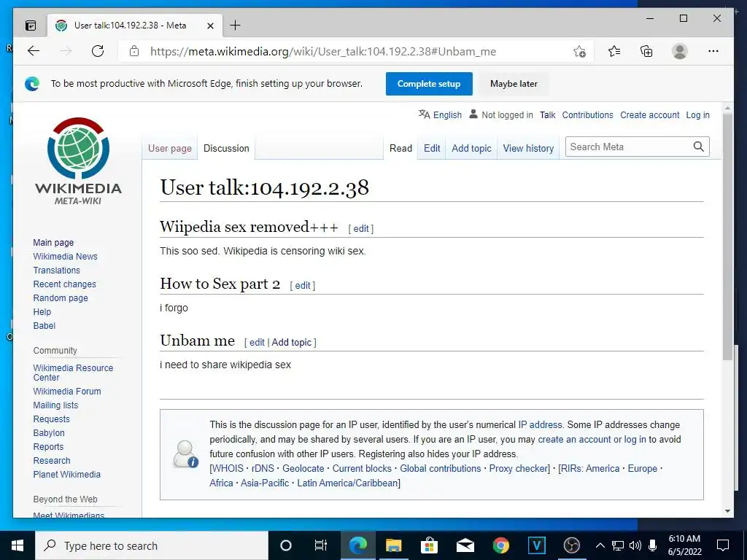Open the Latin America/Caribbean link
747x560 pixels.
(x=347, y=483)
